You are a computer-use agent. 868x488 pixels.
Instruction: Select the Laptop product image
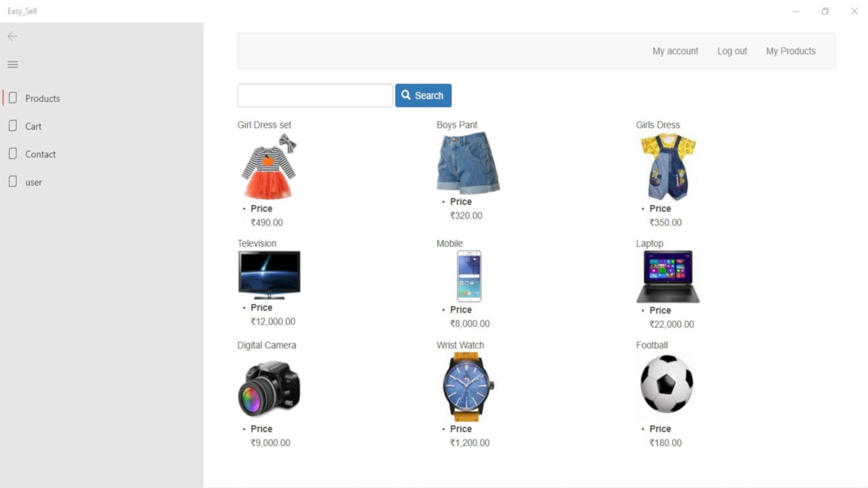668,276
